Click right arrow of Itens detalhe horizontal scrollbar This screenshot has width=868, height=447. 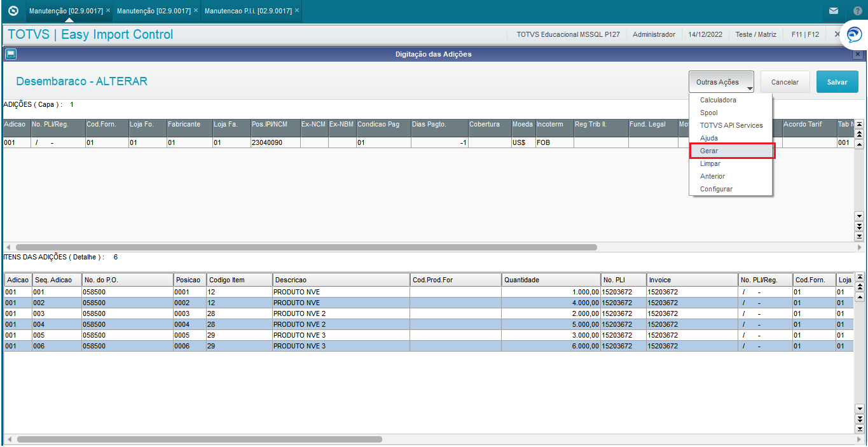[x=860, y=439]
